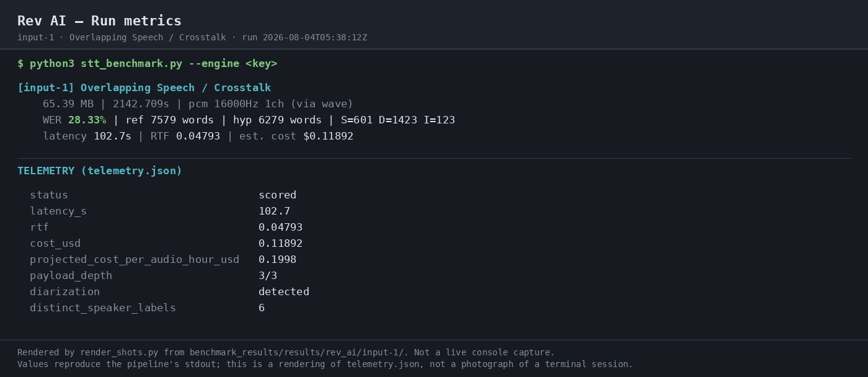
Task: Select the run timestamp subtitle line
Action: [x=192, y=38]
